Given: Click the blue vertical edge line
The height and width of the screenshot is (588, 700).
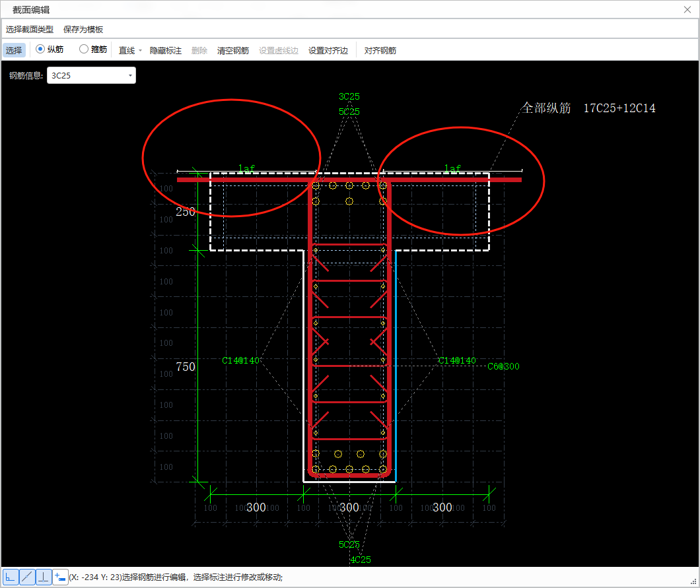Looking at the screenshot, I should (396, 366).
